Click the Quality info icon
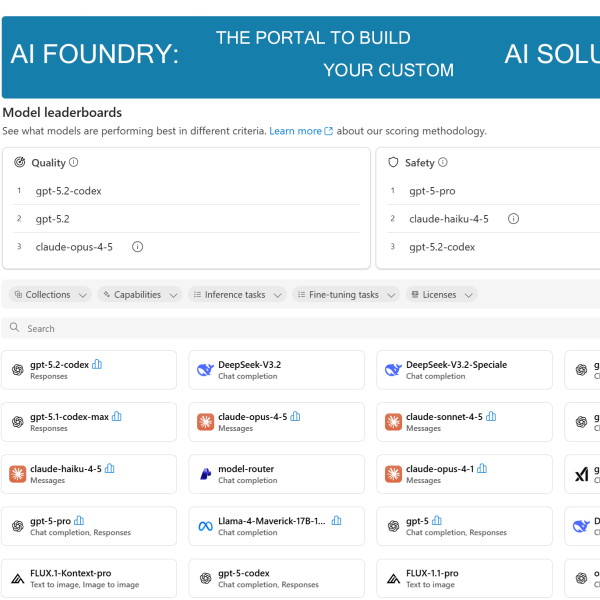 73,163
